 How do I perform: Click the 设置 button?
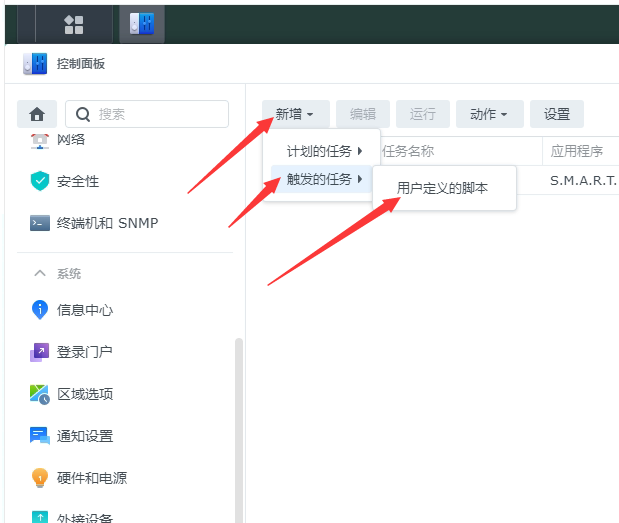pos(557,114)
